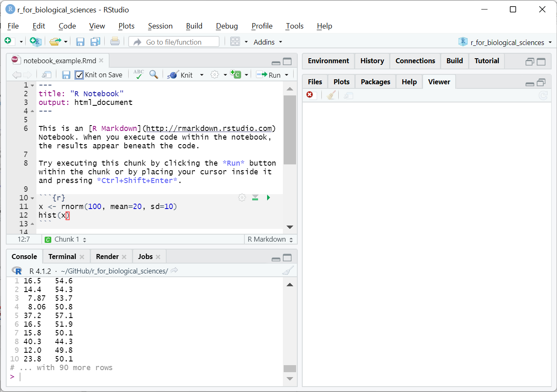Click the green run current chunk arrow
Image resolution: width=557 pixels, height=392 pixels.
pyautogui.click(x=268, y=198)
